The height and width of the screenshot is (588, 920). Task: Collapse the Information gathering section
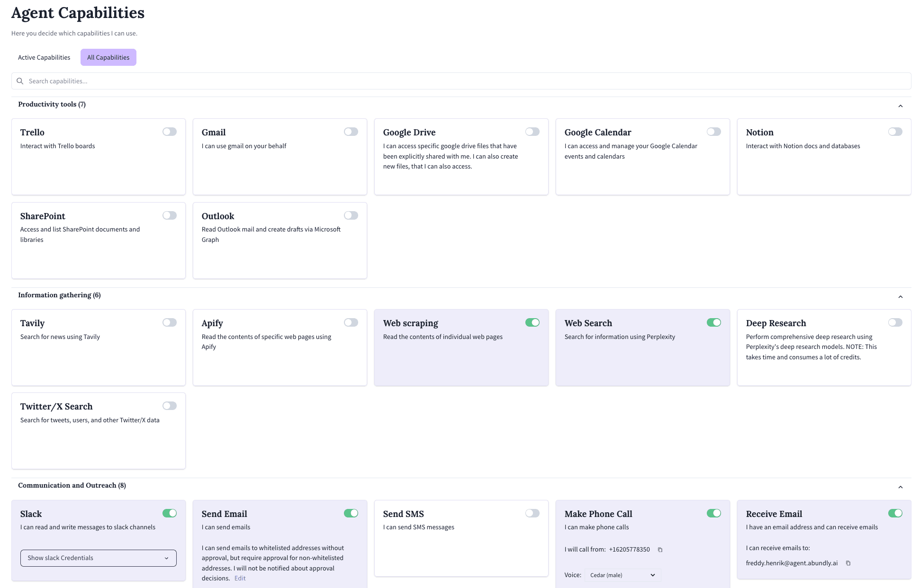(x=901, y=297)
